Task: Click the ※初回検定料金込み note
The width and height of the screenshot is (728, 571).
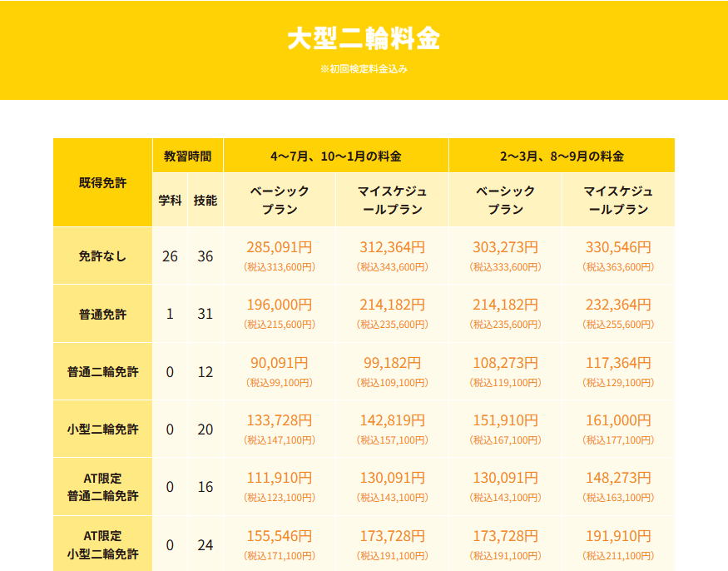Action: coord(364,69)
